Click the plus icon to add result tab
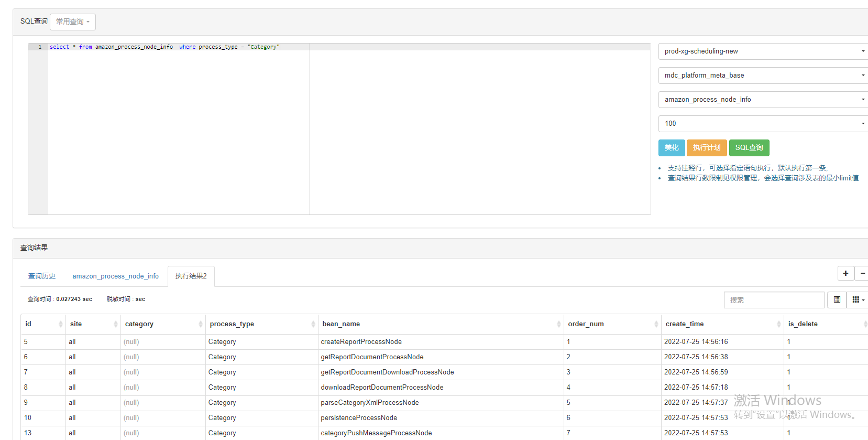 coord(845,273)
